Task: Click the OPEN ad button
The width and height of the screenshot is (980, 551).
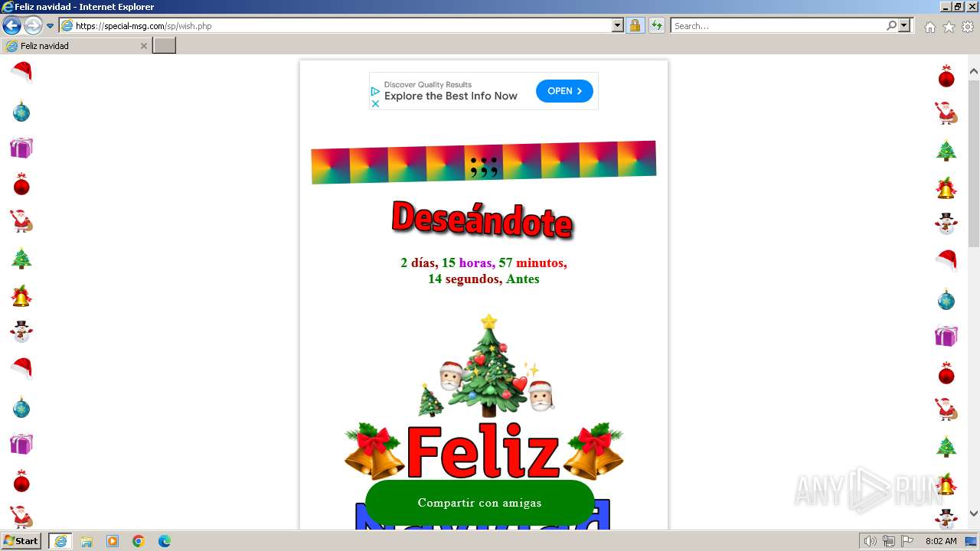Action: pyautogui.click(x=564, y=91)
